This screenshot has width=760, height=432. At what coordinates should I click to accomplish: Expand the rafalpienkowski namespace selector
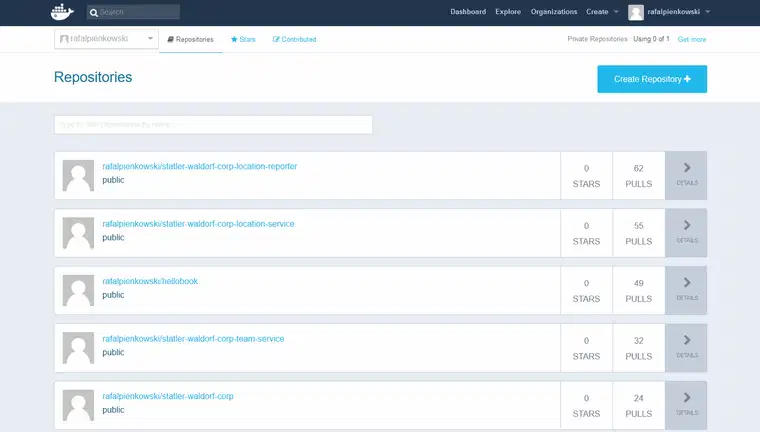coord(106,39)
